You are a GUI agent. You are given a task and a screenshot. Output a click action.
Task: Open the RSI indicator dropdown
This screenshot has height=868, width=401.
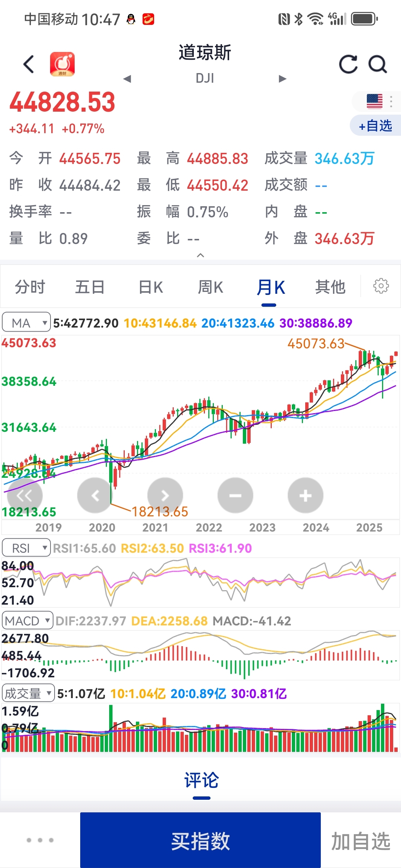click(x=26, y=548)
